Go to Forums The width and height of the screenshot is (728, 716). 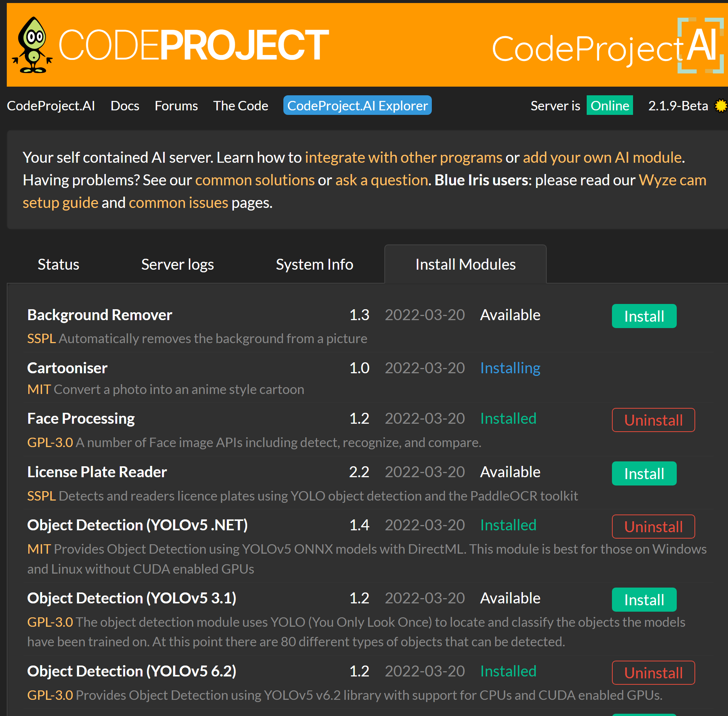coord(176,106)
